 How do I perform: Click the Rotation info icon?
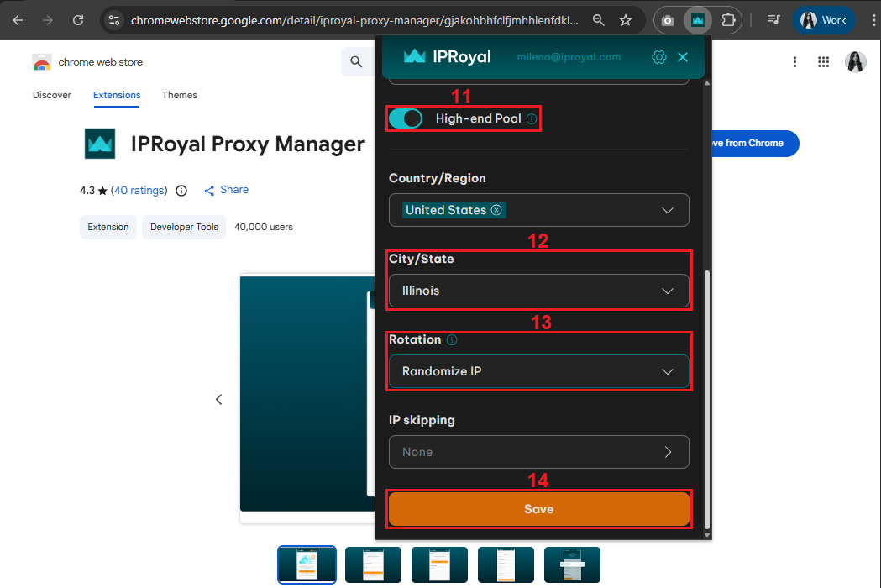(452, 340)
